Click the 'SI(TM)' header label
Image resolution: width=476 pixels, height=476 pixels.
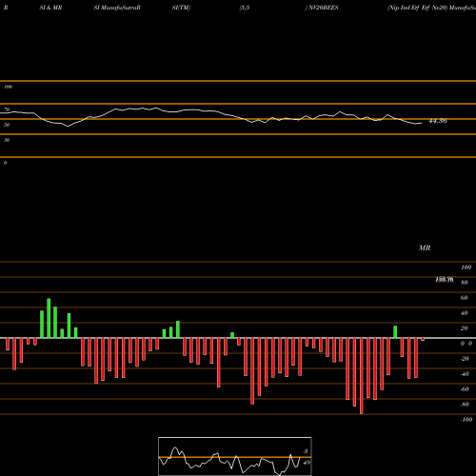[x=181, y=8]
